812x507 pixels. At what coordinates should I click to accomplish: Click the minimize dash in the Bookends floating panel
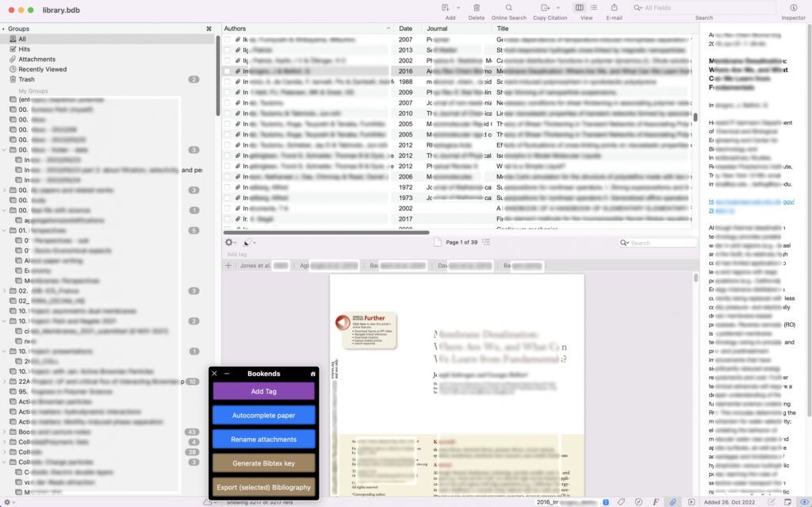coord(227,374)
